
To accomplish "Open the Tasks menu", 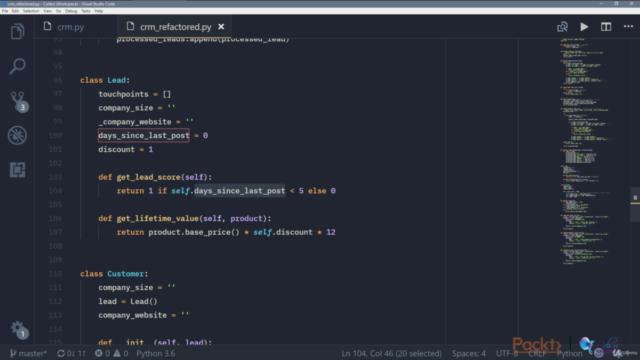I will pyautogui.click(x=86, y=11).
